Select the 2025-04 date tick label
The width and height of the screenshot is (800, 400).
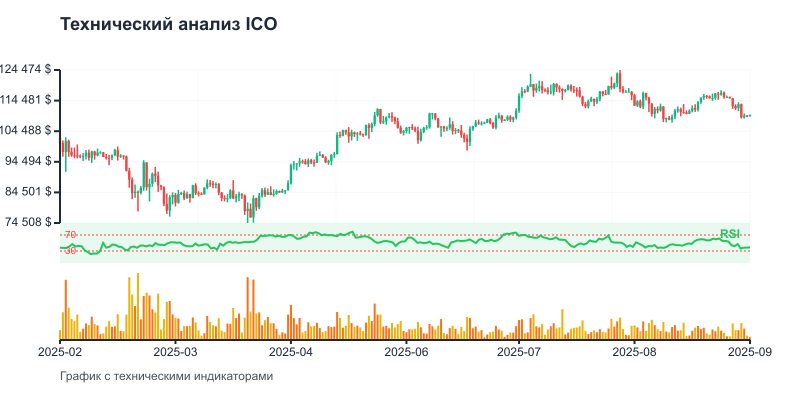click(x=291, y=352)
